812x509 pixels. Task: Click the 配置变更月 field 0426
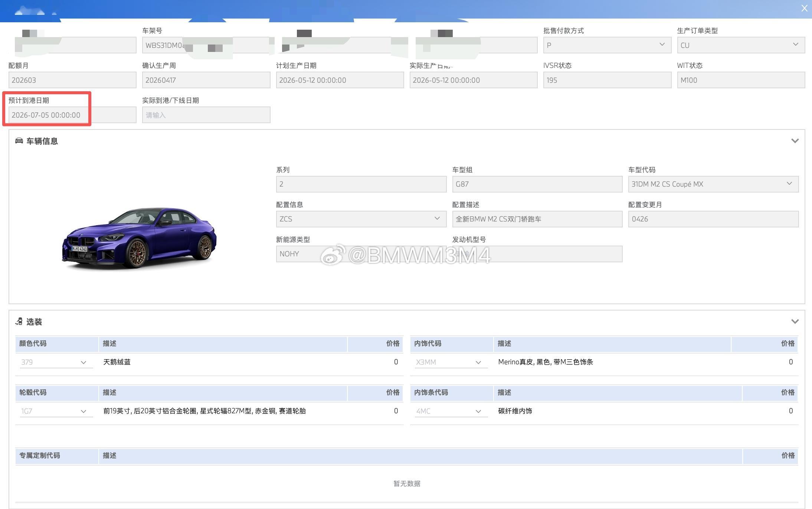[x=713, y=219]
